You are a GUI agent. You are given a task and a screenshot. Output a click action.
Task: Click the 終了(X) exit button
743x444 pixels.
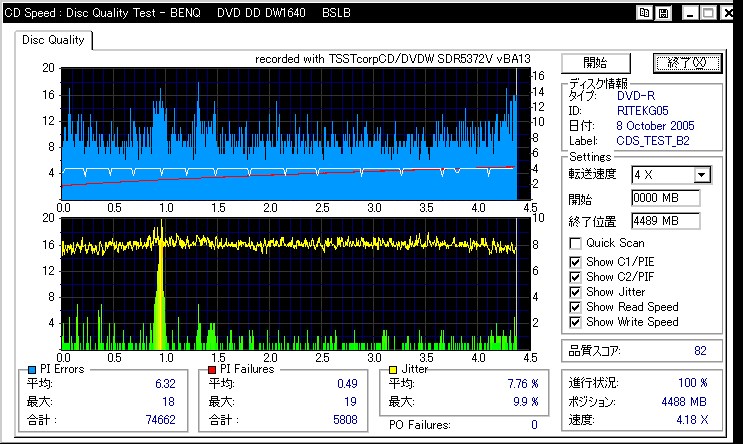[687, 63]
